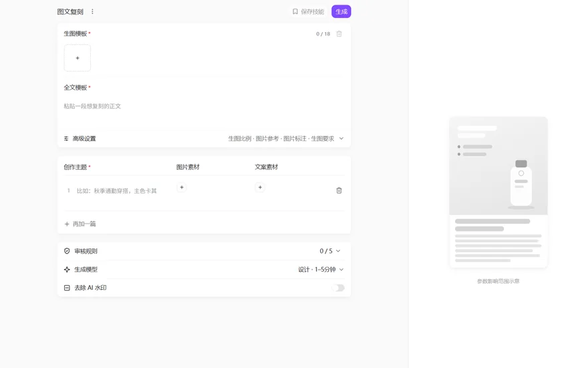Click the 图文复刻 title
The image size is (588, 368).
pos(70,11)
